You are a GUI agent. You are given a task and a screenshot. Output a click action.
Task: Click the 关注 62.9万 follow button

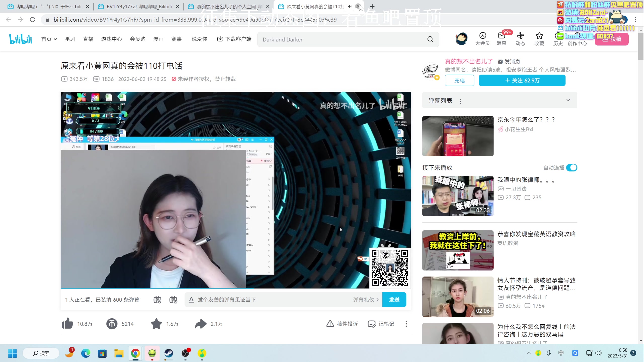[x=522, y=80]
